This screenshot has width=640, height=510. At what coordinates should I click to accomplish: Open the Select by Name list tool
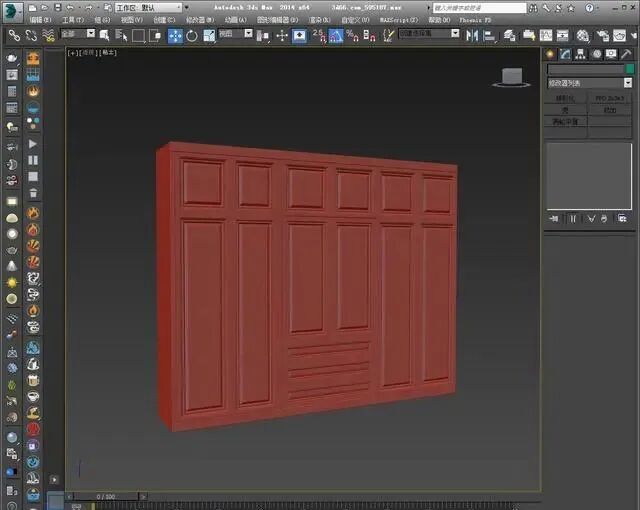(x=121, y=35)
